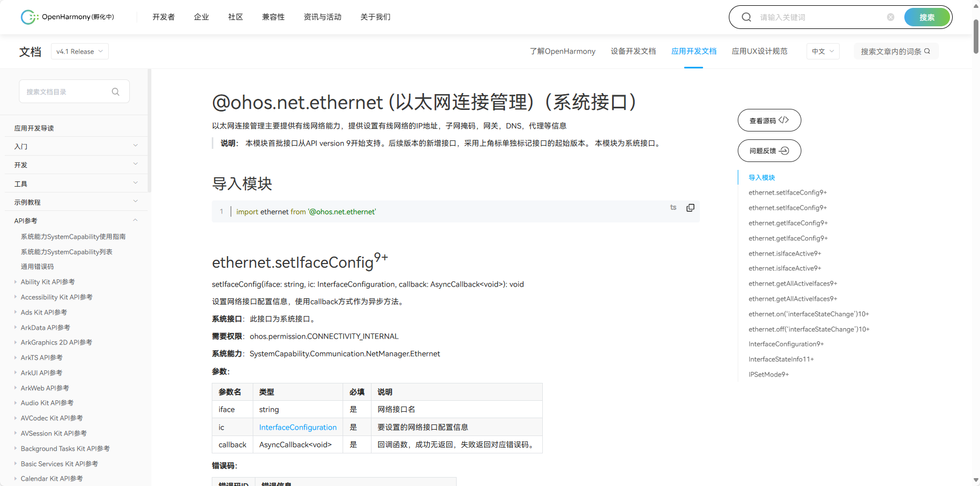Open the 资讯与活动 menu
This screenshot has height=486, width=980.
(x=323, y=17)
